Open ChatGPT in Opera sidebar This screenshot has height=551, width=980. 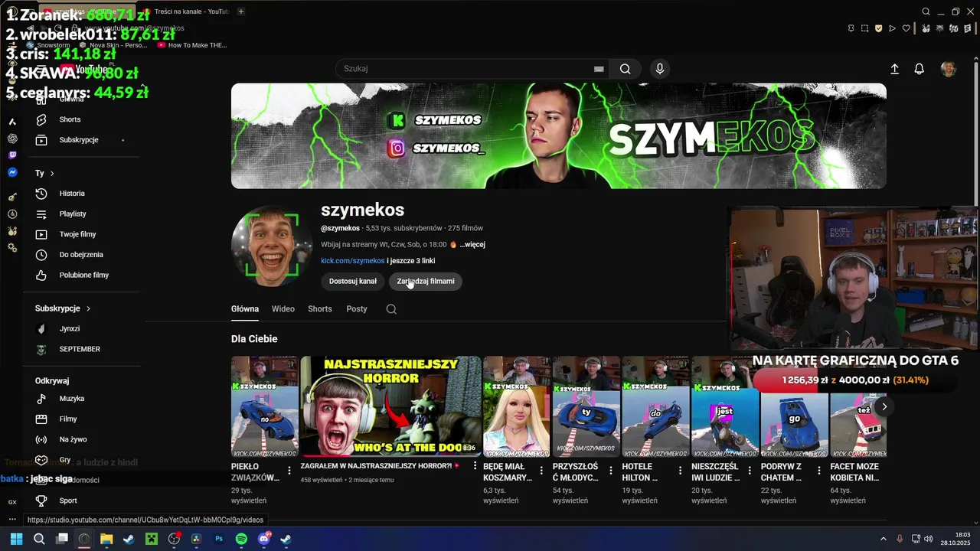(x=12, y=139)
